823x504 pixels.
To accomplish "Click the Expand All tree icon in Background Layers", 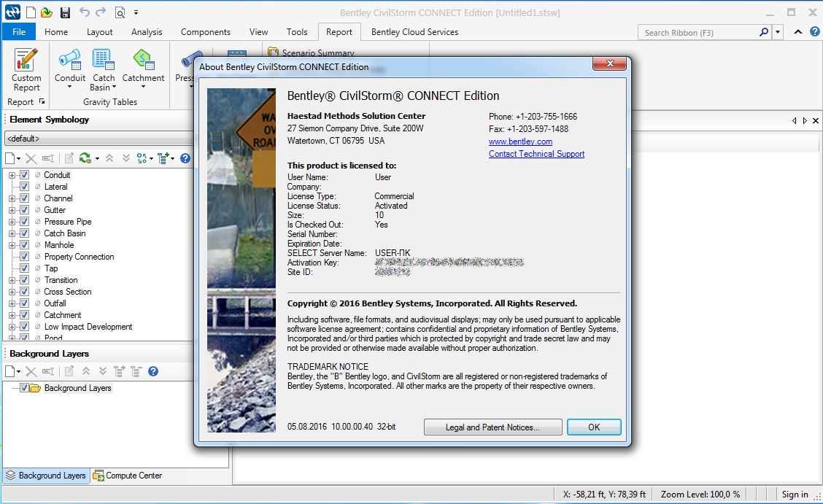I will [x=120, y=371].
